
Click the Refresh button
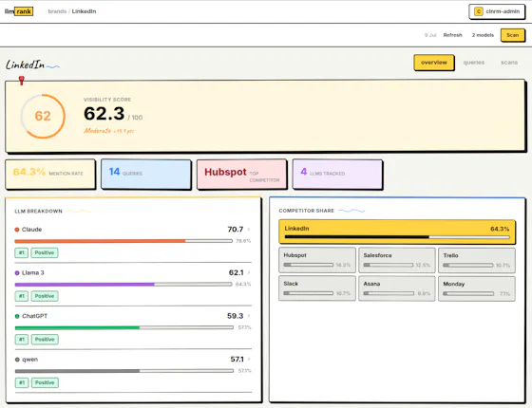452,35
